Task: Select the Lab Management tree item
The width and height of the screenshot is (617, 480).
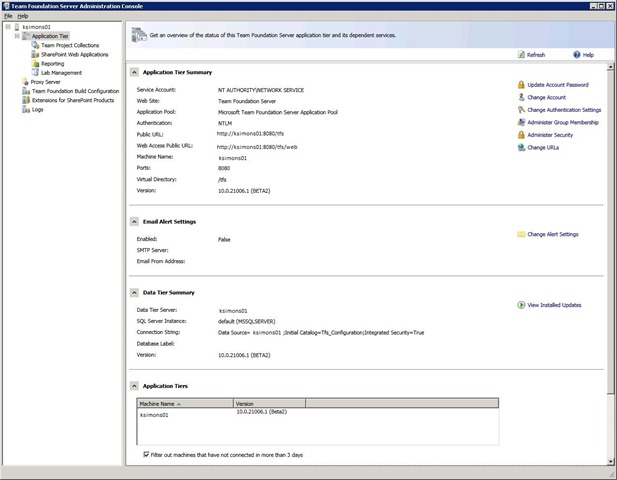Action: (x=61, y=72)
